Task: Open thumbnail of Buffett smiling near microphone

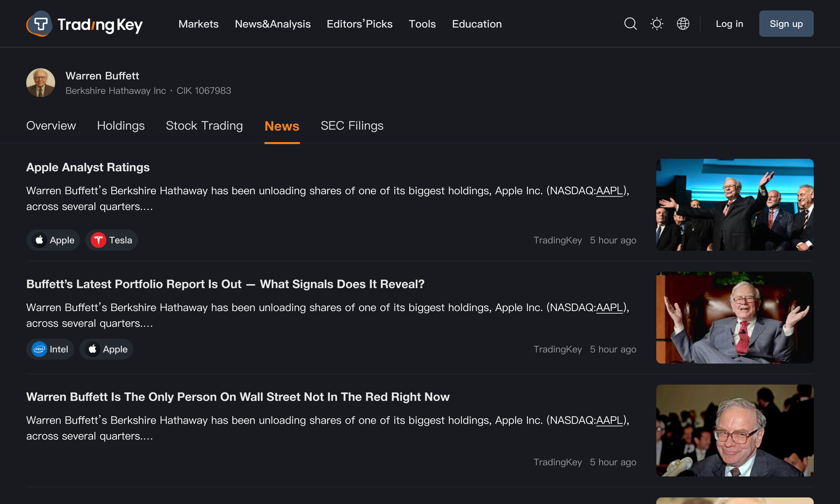Action: (x=735, y=430)
